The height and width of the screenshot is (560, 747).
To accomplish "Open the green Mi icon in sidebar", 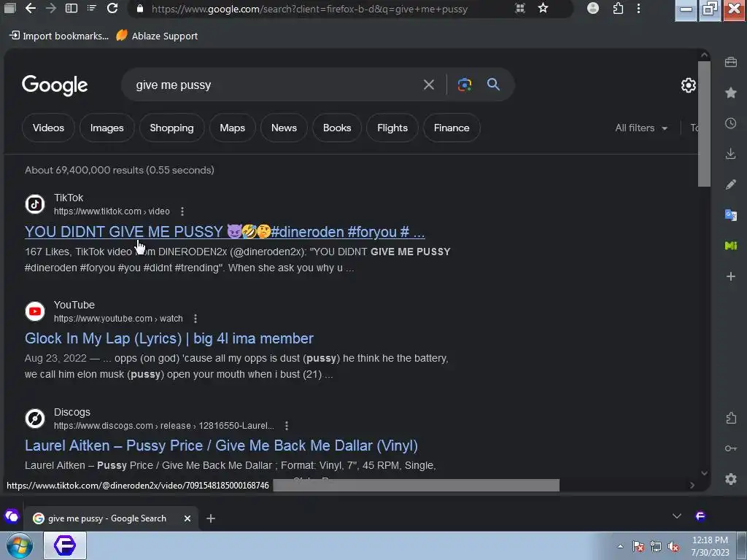I will (x=731, y=246).
